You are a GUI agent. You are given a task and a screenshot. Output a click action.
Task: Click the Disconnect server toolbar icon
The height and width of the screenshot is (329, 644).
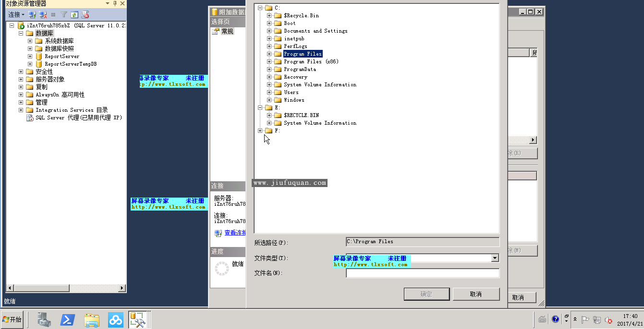(43, 15)
